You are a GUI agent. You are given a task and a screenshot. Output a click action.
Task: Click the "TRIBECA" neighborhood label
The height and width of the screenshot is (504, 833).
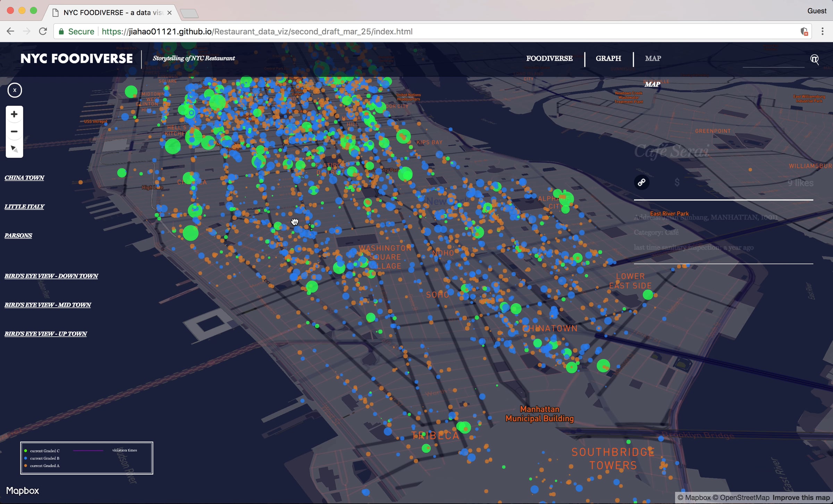(436, 436)
